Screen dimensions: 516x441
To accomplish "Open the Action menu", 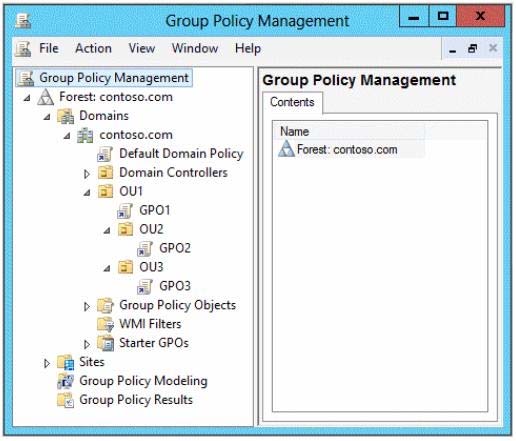I will (x=93, y=48).
